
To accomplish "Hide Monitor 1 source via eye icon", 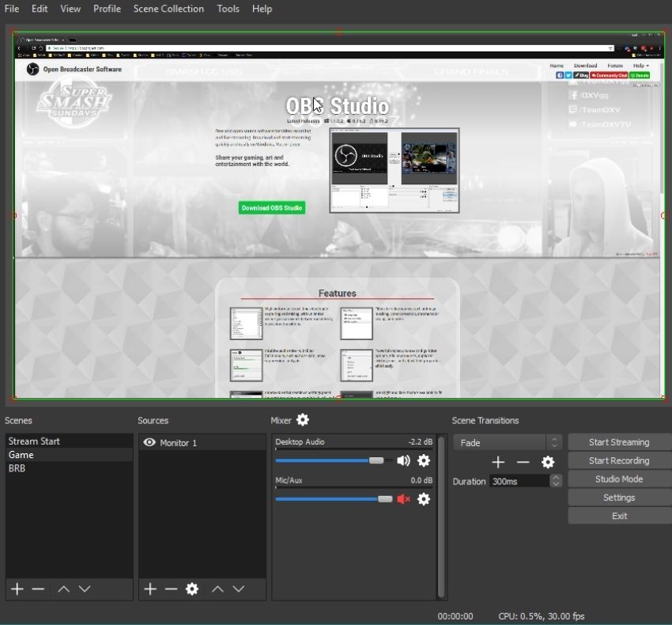I will (149, 443).
